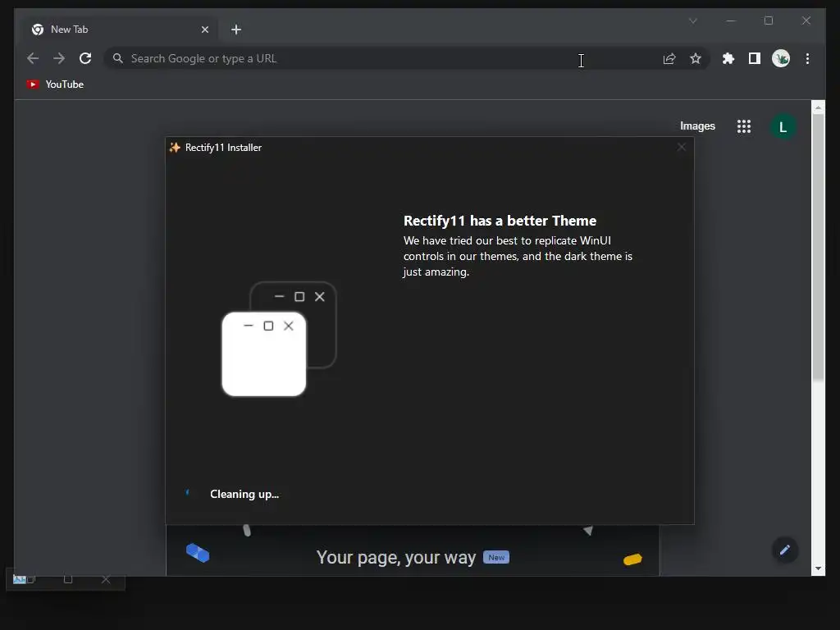Click the Rectify11 Installer sparkle icon
840x630 pixels.
pos(175,148)
